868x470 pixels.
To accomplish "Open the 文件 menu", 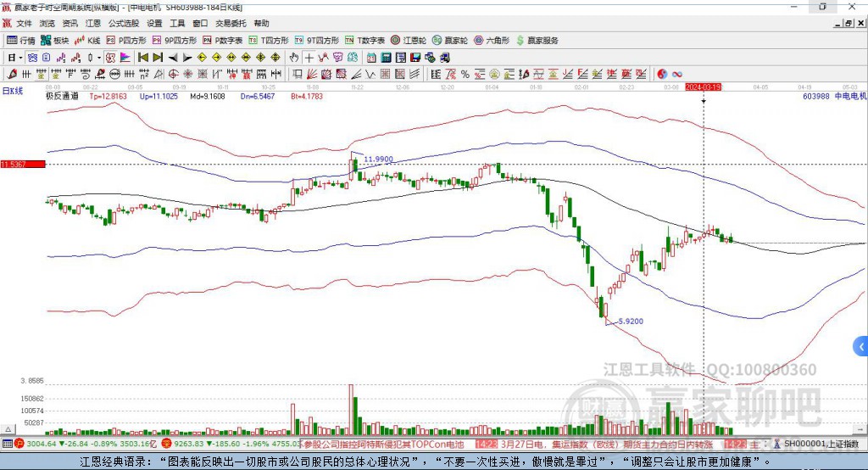I will (x=24, y=23).
